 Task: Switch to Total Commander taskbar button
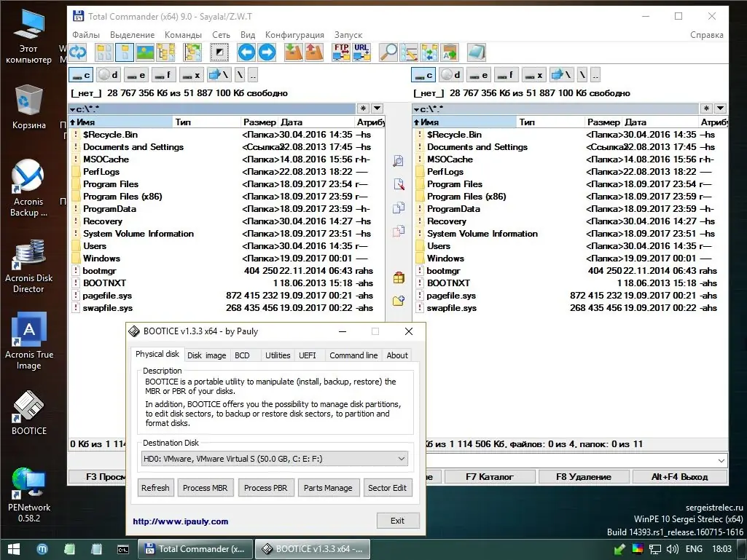[x=195, y=549]
